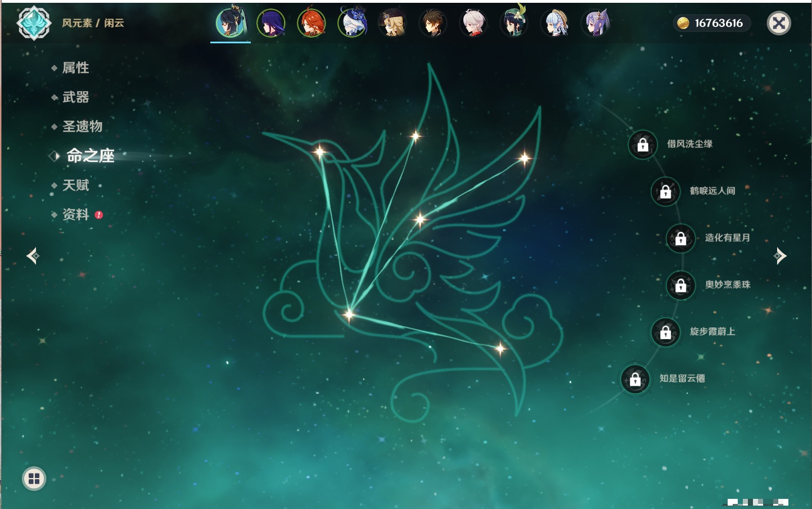Switch to Ayaka's avatar with straw hat
The width and height of the screenshot is (812, 509).
[554, 24]
